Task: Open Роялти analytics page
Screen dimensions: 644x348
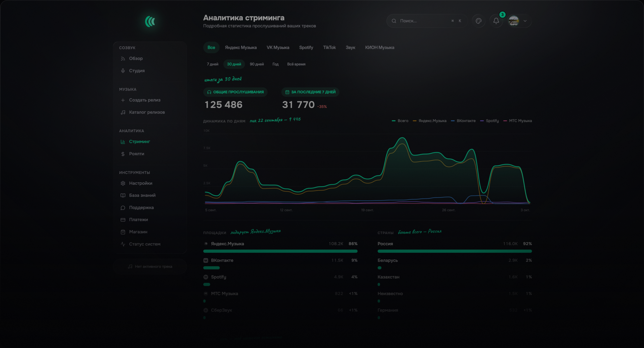Action: click(x=150, y=154)
